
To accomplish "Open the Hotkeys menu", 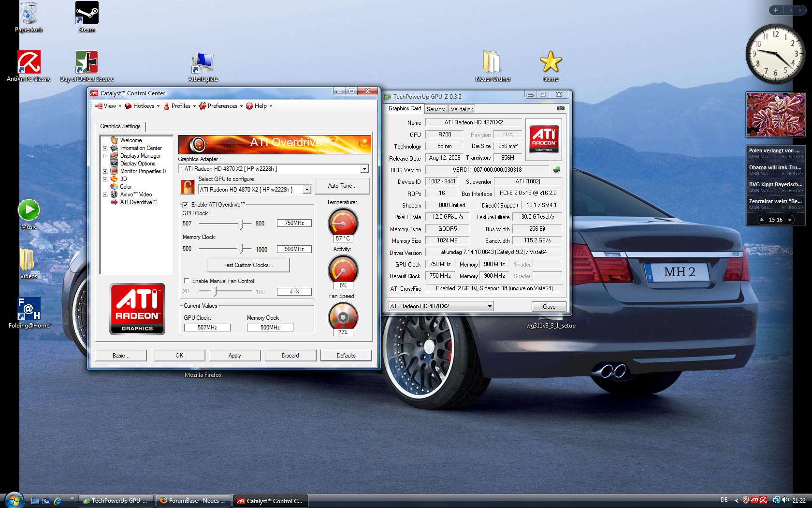I will pyautogui.click(x=142, y=106).
